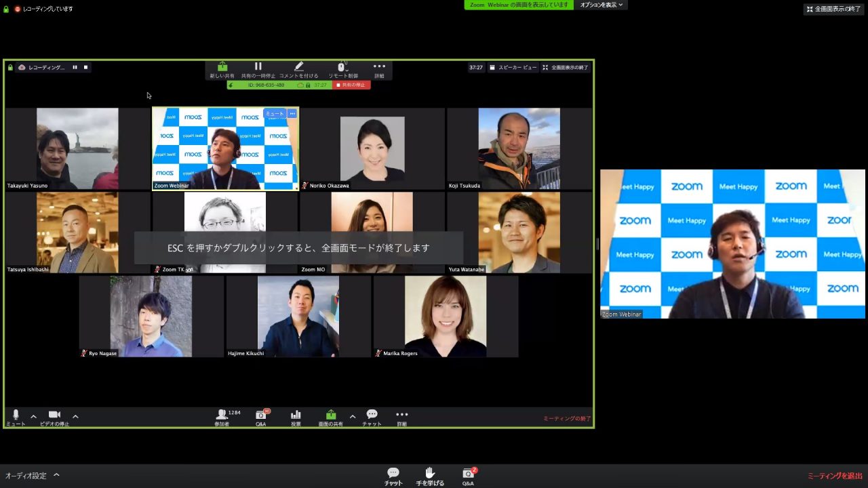Open Q&A in shared window toolbar
Screen dimensions: 868x488
click(261, 418)
